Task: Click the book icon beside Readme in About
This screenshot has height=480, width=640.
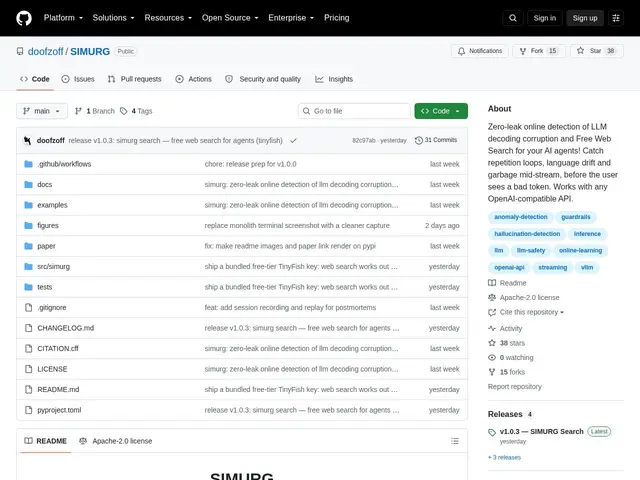Action: tap(492, 283)
